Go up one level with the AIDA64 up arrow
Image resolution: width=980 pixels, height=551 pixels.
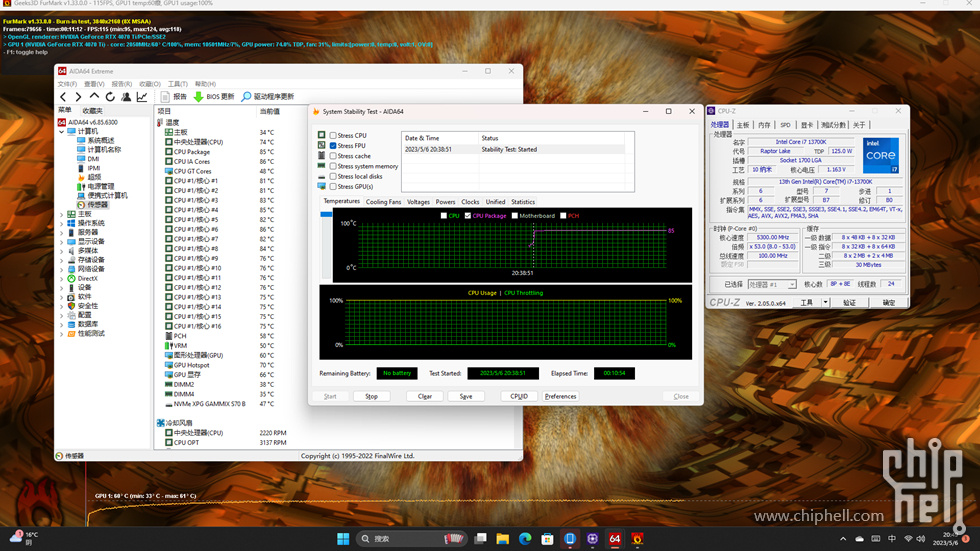94,96
